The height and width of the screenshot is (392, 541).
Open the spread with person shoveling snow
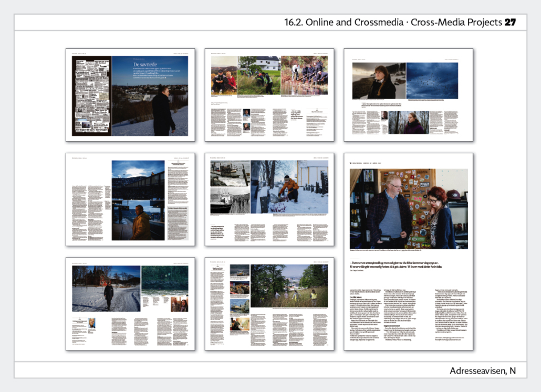(x=269, y=199)
